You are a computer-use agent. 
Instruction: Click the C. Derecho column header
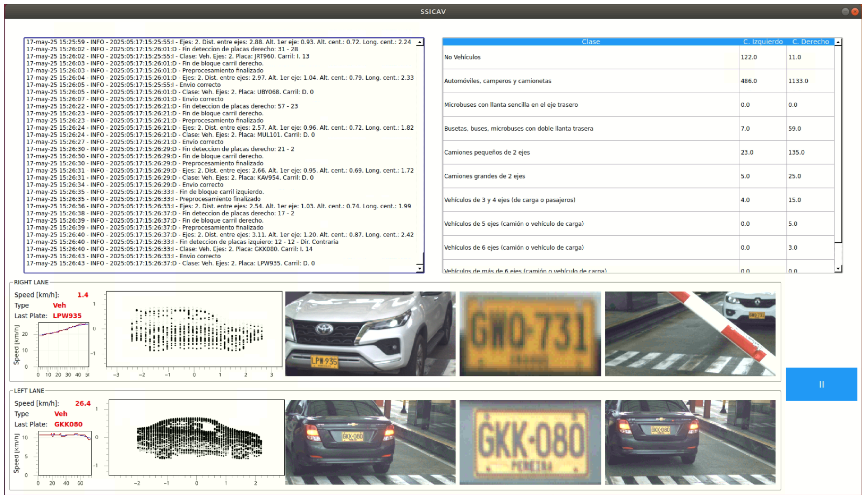point(810,42)
